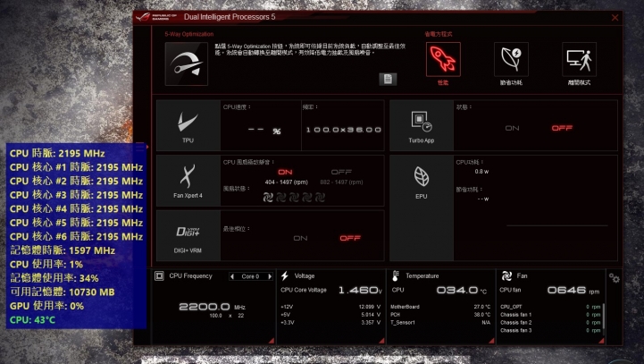The image size is (644, 364).
Task: Open the Fan Xpert 4 module
Action: tap(188, 181)
